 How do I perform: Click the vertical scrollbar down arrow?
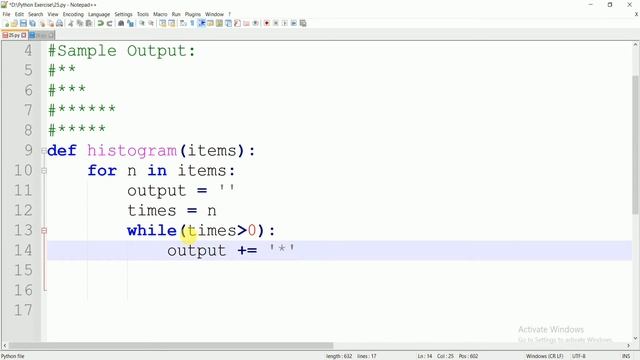tap(636, 338)
